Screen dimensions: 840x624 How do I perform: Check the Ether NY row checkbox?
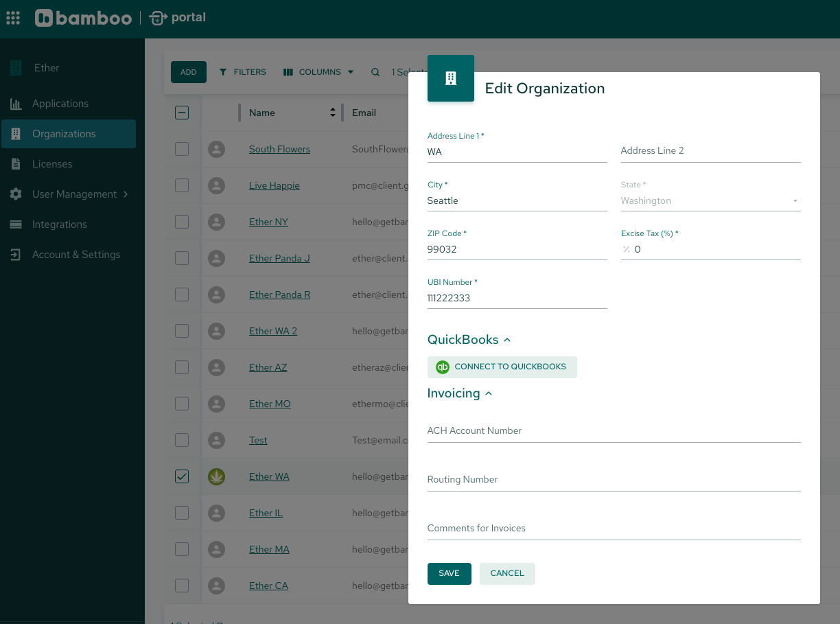point(182,222)
